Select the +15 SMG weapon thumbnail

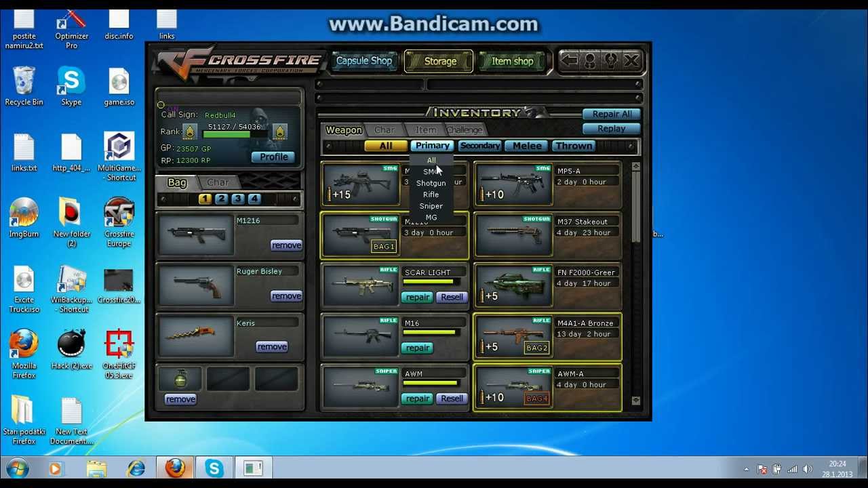pos(361,184)
